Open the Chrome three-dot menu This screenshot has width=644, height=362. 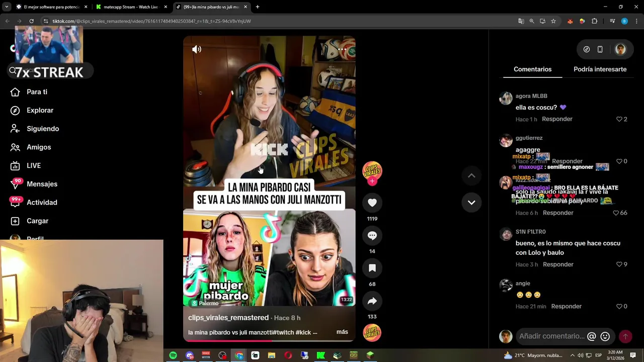tap(636, 21)
